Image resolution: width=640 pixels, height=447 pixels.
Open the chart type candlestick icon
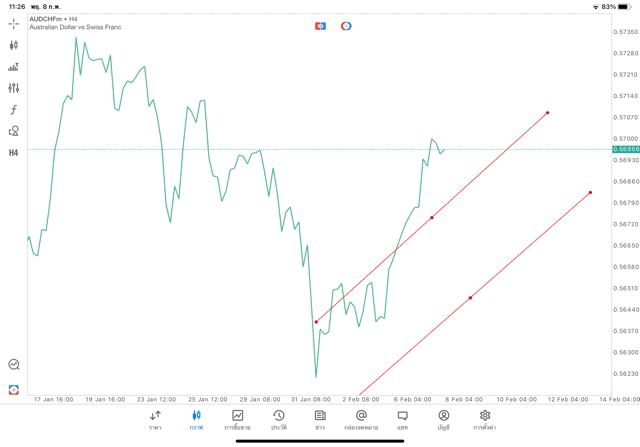click(x=14, y=45)
